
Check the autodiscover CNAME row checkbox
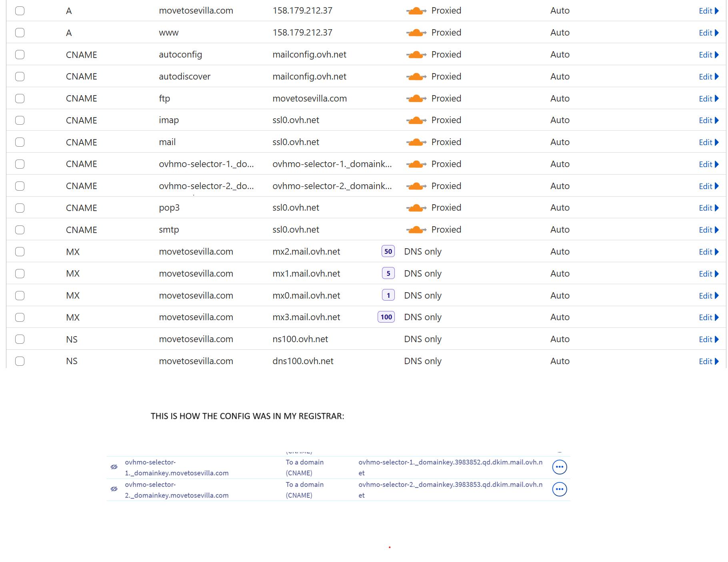tap(20, 77)
